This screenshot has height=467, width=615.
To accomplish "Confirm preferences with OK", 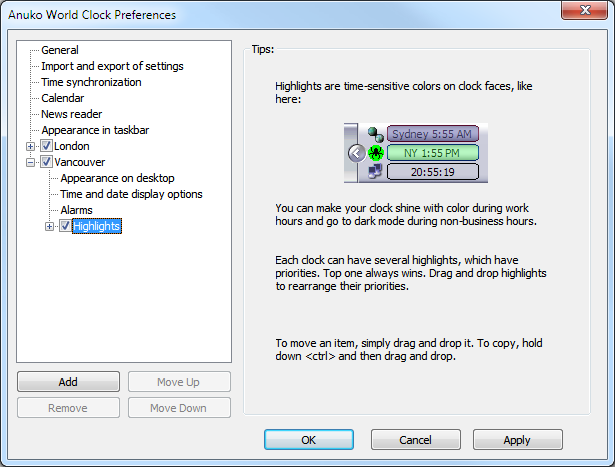I will 308,440.
